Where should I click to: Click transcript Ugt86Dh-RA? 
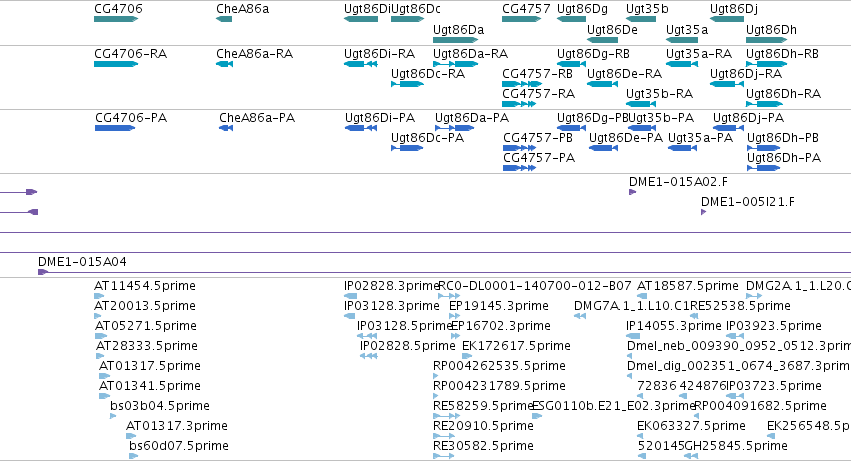(764, 104)
